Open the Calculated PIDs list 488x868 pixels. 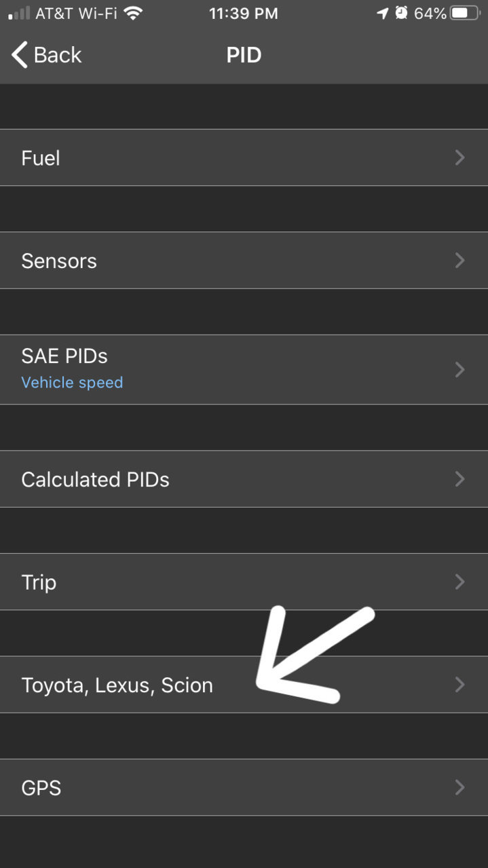tap(244, 479)
